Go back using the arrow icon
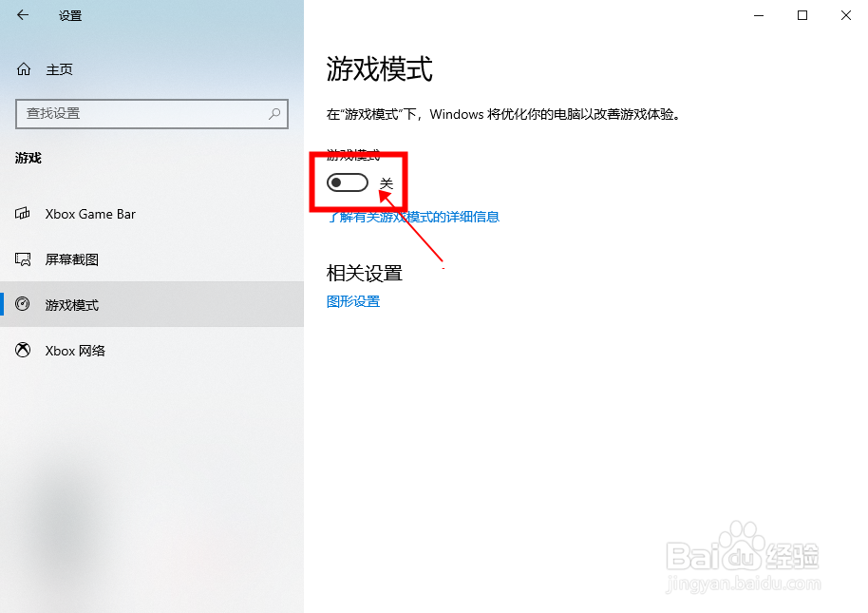This screenshot has height=613, width=868. [23, 15]
